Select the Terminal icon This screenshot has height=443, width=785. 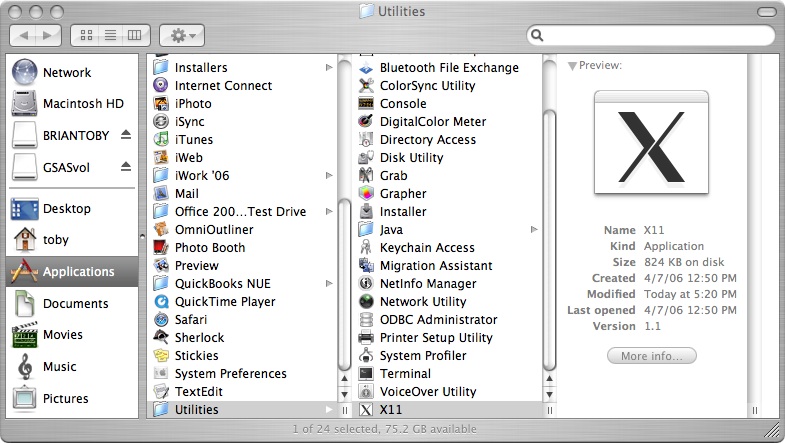tap(366, 373)
